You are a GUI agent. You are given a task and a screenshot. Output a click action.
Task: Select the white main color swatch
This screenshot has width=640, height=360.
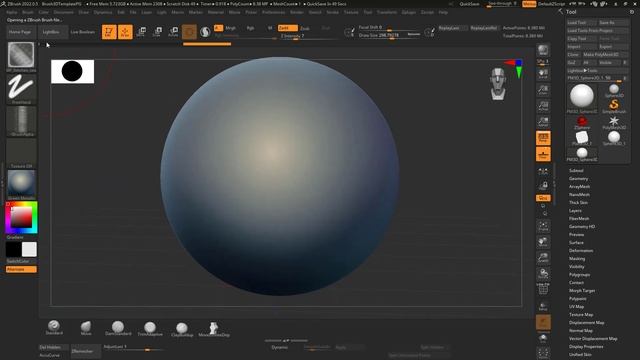point(29,249)
